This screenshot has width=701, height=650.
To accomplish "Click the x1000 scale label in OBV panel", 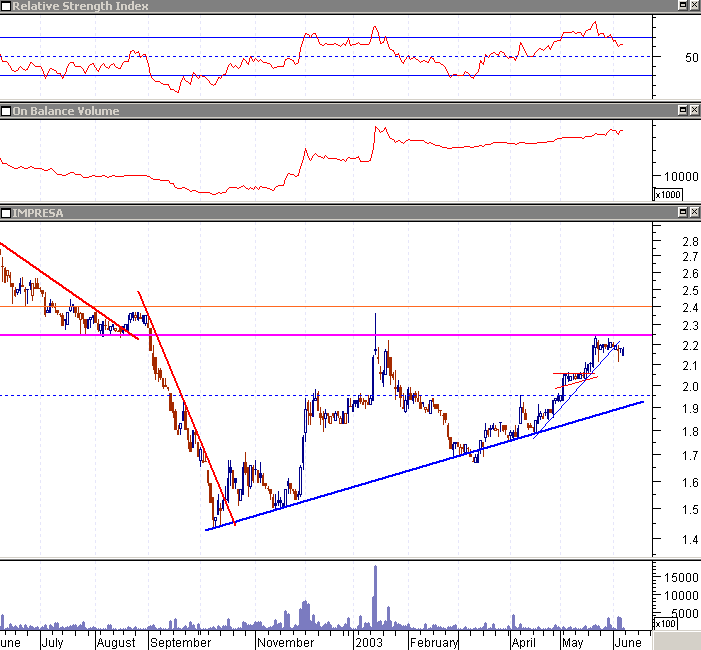I will pos(668,195).
